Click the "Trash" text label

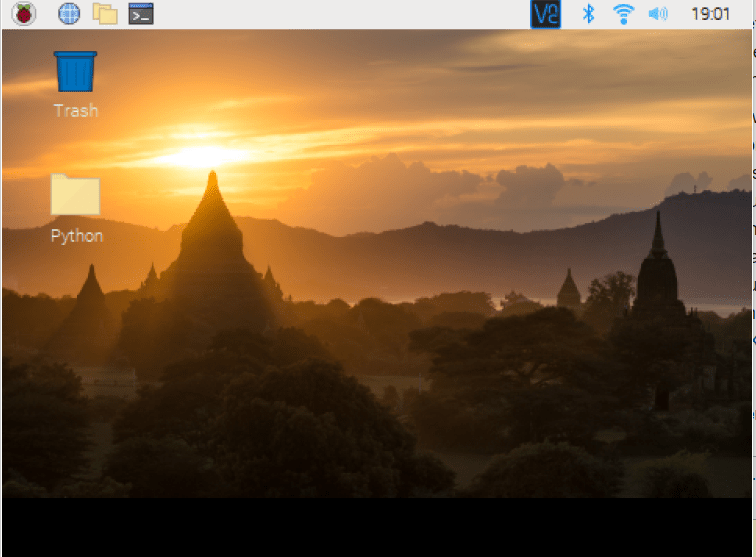[x=76, y=111]
